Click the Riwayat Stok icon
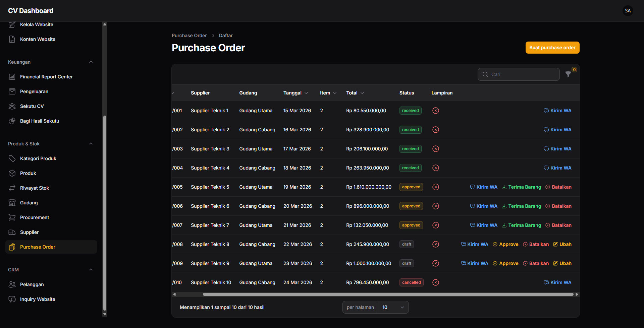Screen dimensions: 644x328 pyautogui.click(x=12, y=188)
